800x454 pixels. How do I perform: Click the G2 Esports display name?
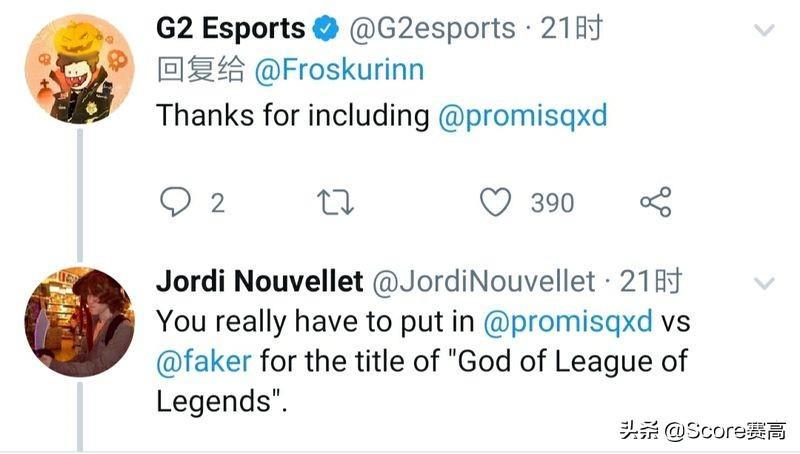pos(230,30)
